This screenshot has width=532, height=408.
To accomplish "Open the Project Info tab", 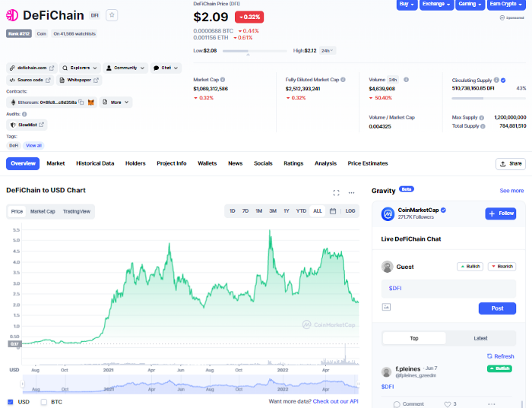I will (172, 163).
